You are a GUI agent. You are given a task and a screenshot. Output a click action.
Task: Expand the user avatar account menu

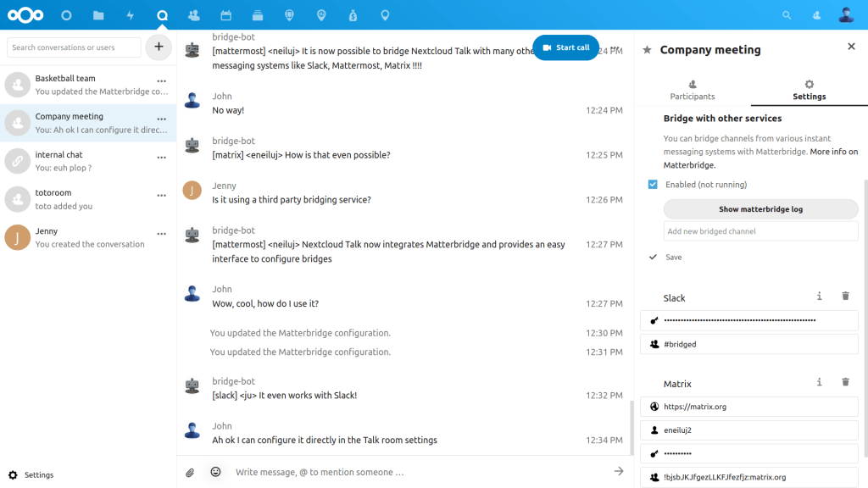click(x=845, y=15)
